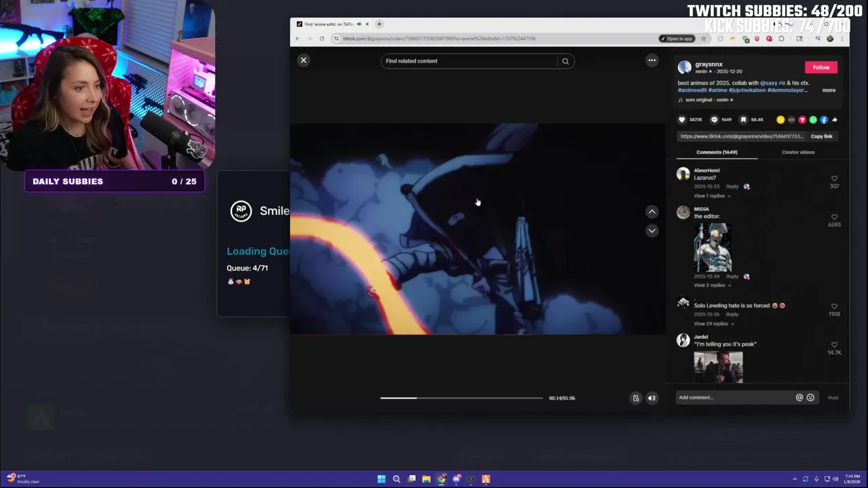868x488 pixels.
Task: Switch to the Creator videos tab
Action: pos(798,152)
